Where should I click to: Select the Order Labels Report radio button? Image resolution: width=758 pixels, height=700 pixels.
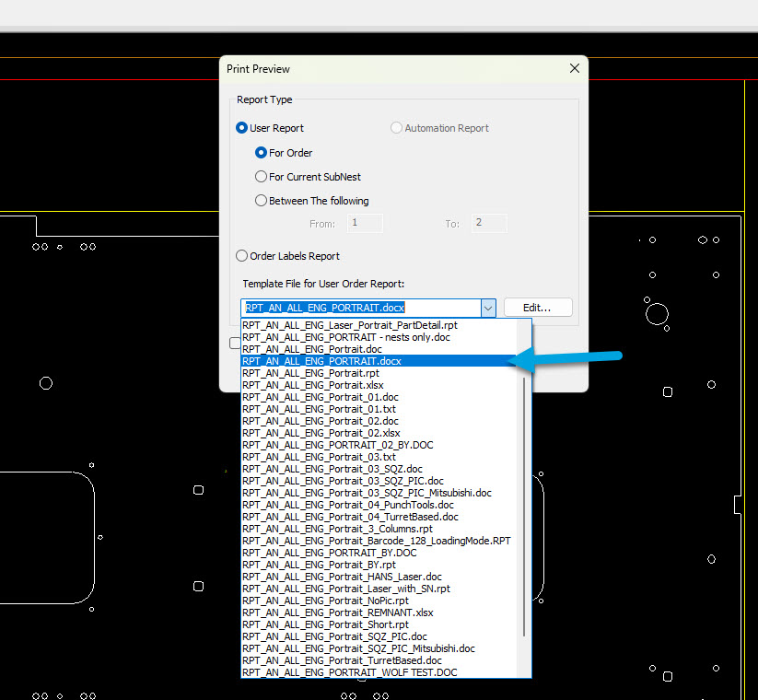[241, 256]
